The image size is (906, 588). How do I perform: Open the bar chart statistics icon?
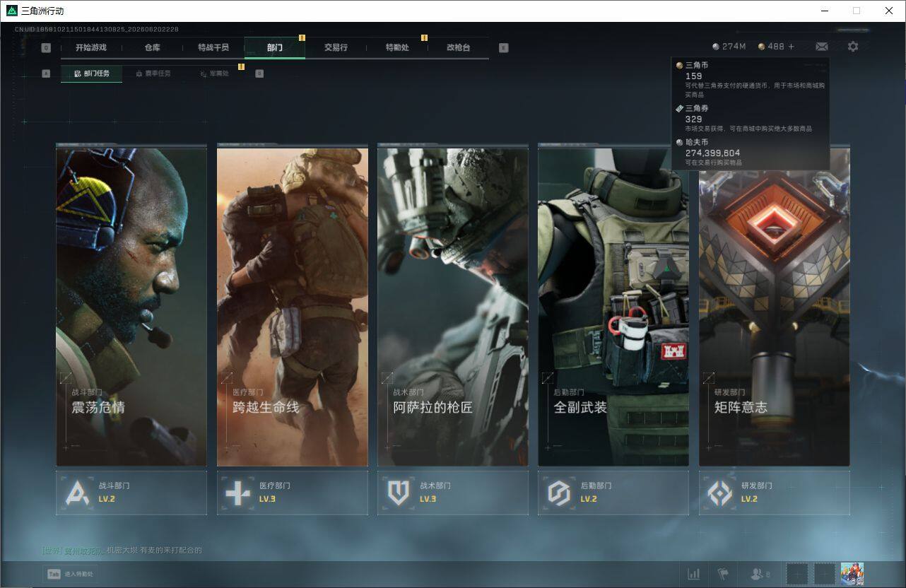pos(694,574)
